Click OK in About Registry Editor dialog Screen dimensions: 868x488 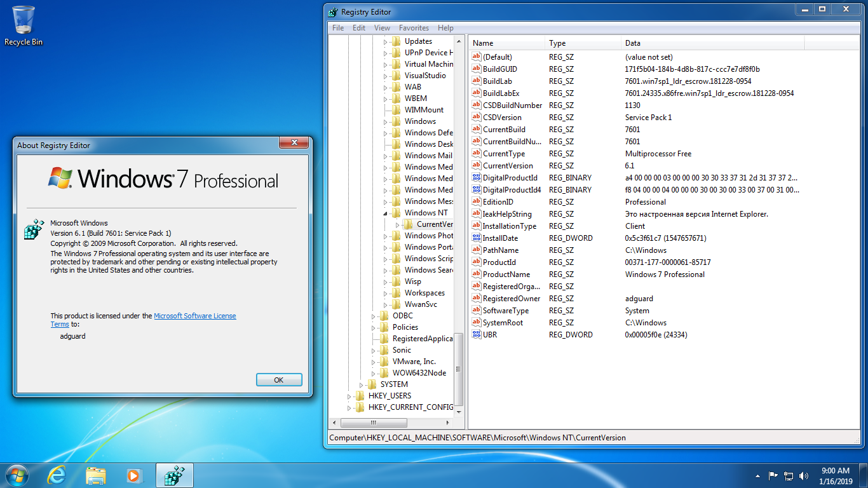click(x=279, y=379)
